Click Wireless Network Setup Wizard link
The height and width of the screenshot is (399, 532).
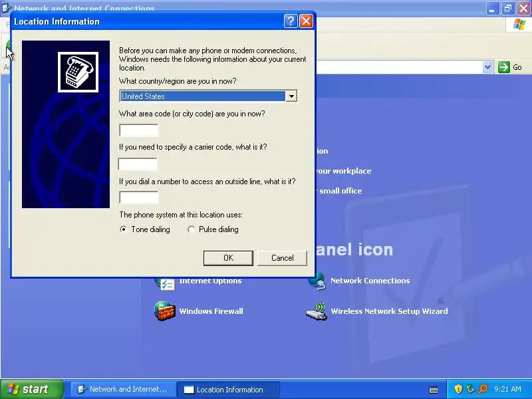[389, 311]
